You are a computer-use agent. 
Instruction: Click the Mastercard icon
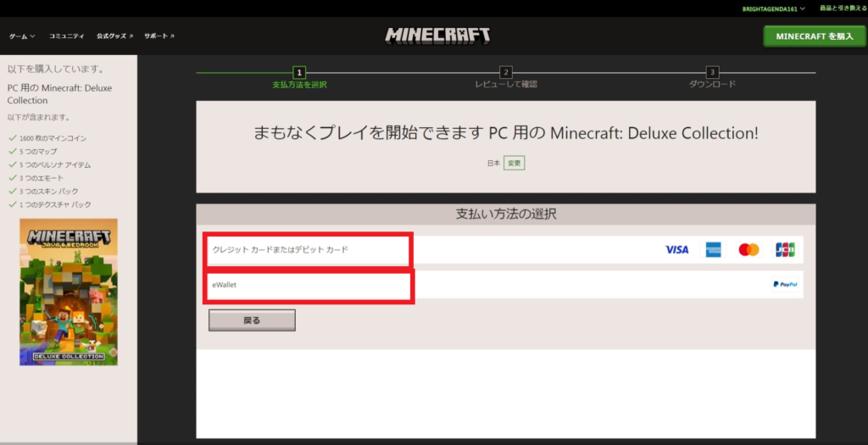point(749,249)
